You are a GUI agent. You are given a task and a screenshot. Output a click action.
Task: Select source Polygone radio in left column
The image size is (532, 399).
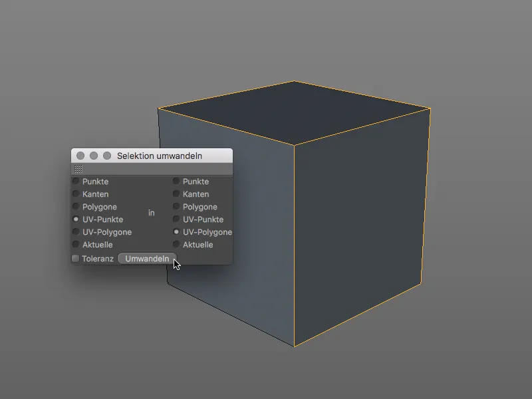pos(76,206)
